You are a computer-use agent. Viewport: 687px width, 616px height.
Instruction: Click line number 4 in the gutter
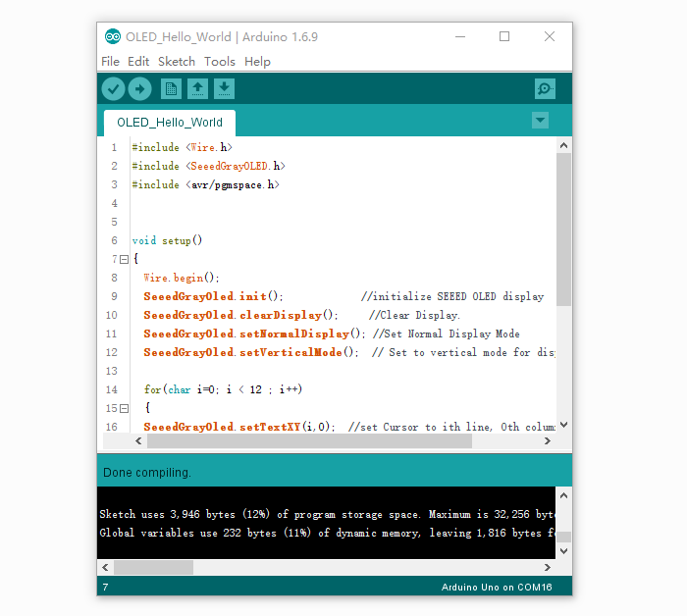tap(115, 204)
